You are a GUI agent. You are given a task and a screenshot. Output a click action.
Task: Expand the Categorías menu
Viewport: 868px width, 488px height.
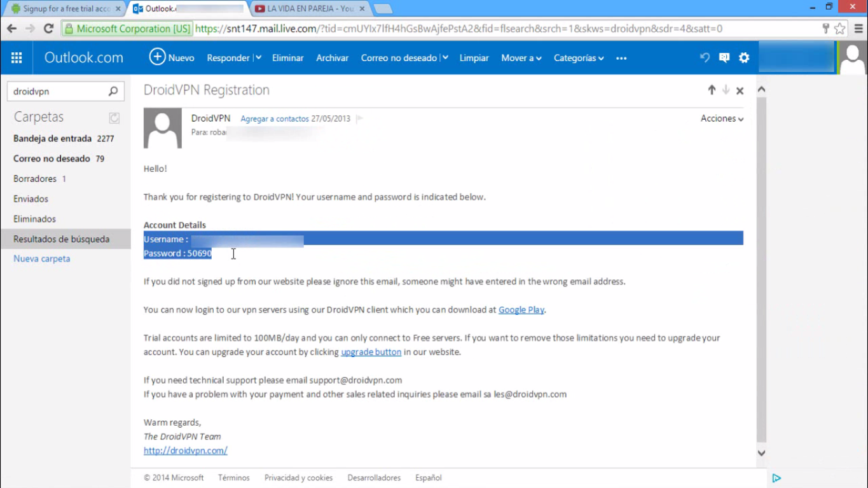tap(579, 58)
